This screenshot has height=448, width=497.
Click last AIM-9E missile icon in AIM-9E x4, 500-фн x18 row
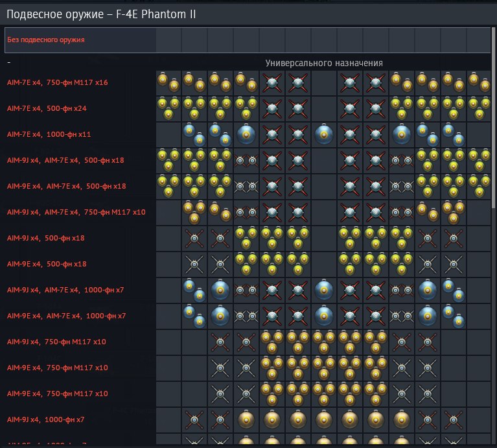click(453, 264)
